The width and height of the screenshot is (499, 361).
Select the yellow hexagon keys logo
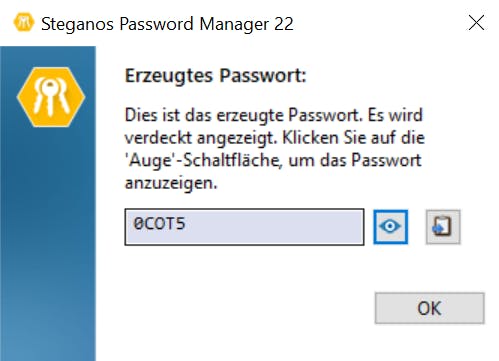pyautogui.click(x=51, y=97)
